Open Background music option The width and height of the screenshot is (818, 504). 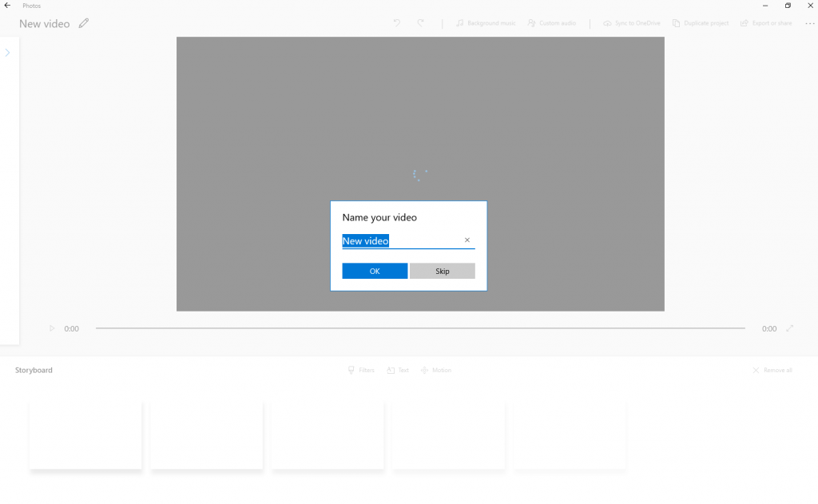coord(486,23)
